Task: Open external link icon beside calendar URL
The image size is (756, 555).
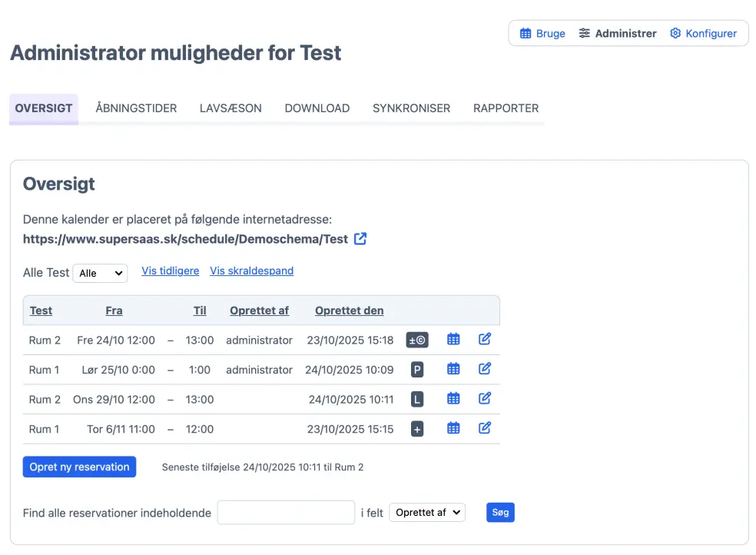Action: [x=360, y=239]
